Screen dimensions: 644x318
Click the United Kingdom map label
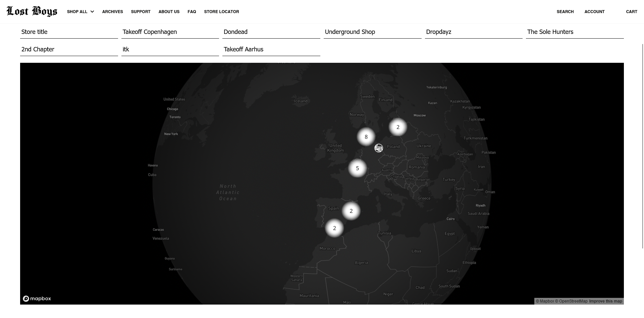(x=335, y=148)
